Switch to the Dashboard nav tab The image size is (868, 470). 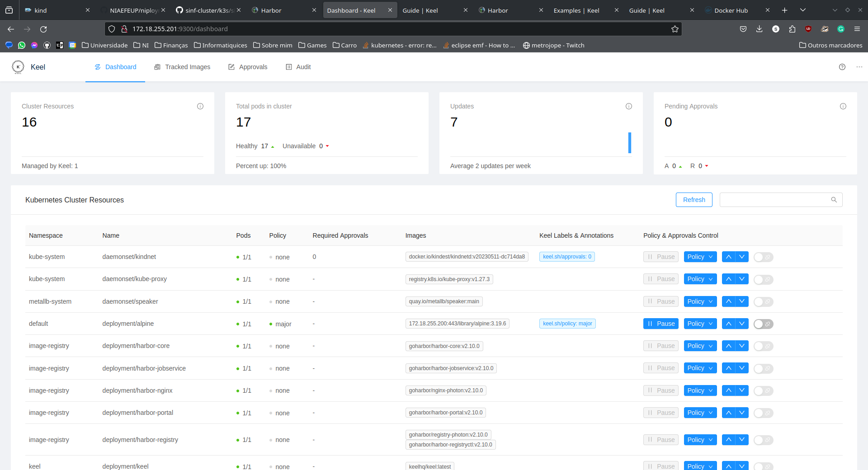pos(115,67)
